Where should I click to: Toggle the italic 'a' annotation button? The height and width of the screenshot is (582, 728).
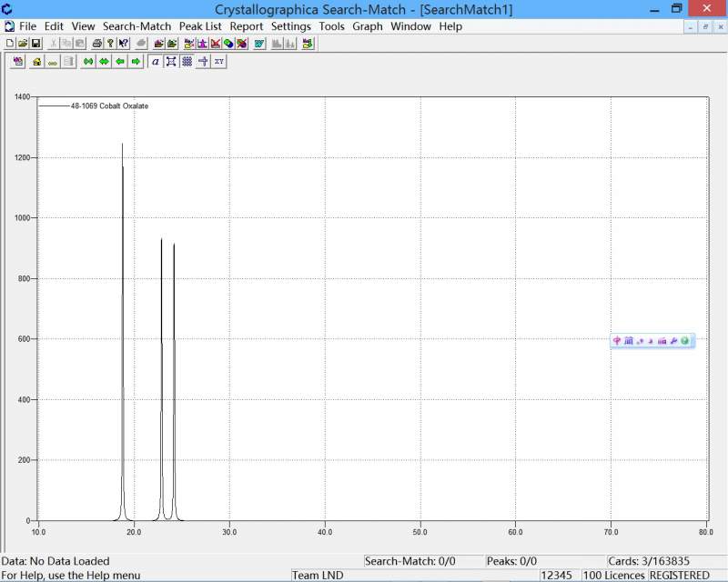coord(156,61)
